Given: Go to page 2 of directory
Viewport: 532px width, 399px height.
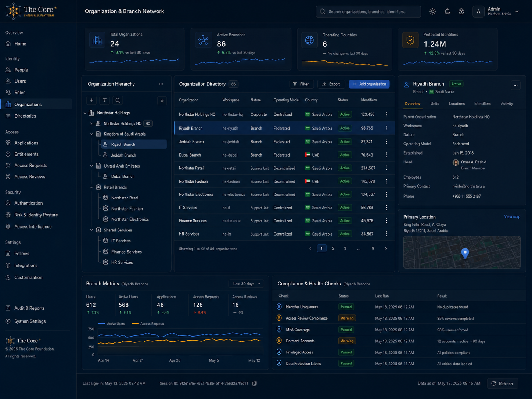Looking at the screenshot, I should coord(333,249).
